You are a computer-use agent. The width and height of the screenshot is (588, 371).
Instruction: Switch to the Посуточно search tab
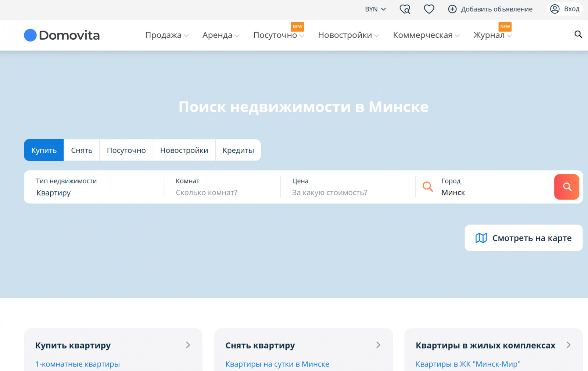pos(126,150)
